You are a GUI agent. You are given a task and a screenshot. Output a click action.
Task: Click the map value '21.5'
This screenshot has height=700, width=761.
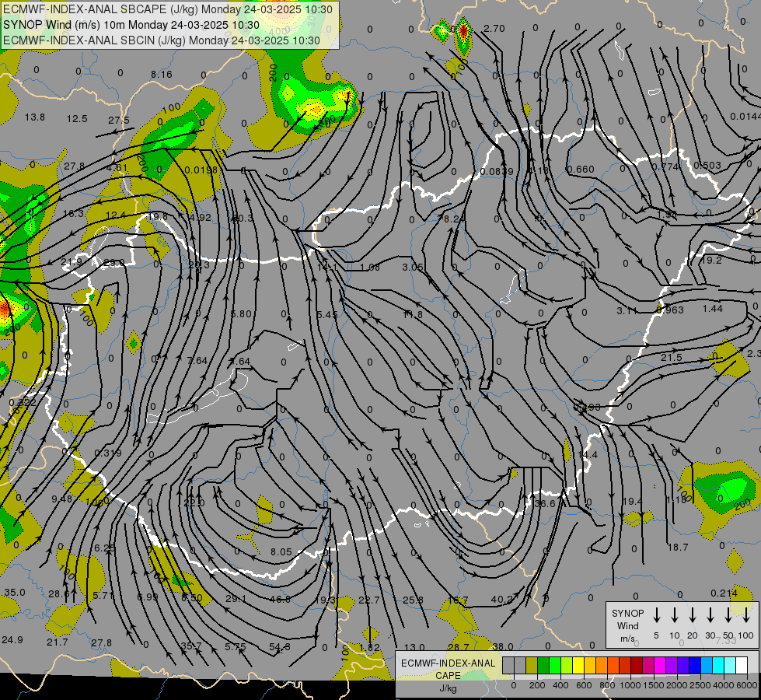click(x=671, y=358)
